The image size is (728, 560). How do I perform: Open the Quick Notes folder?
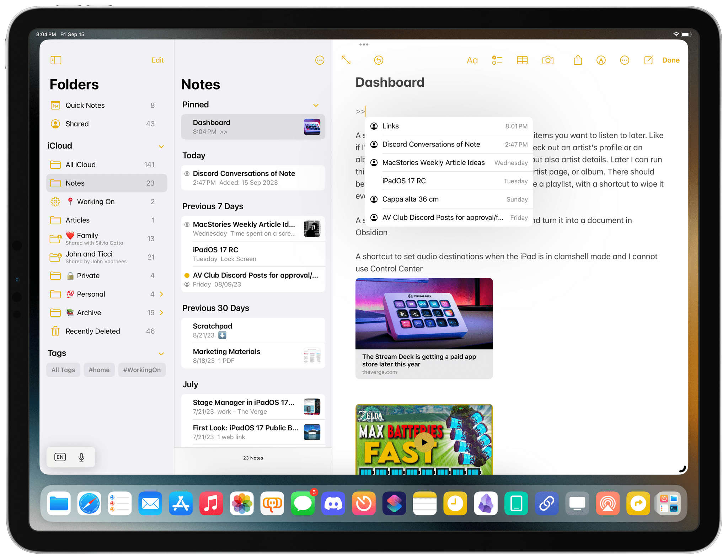click(x=107, y=105)
